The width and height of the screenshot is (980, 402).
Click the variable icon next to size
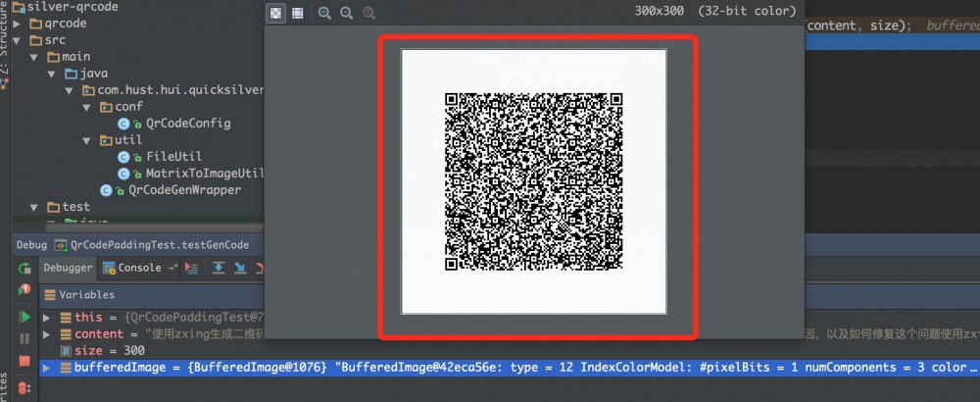[65, 351]
